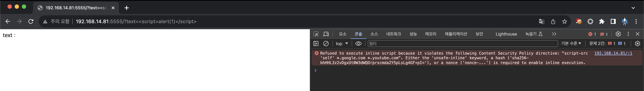Open DevTools settings gear
Screen dimensions: 644x91
tap(618, 34)
